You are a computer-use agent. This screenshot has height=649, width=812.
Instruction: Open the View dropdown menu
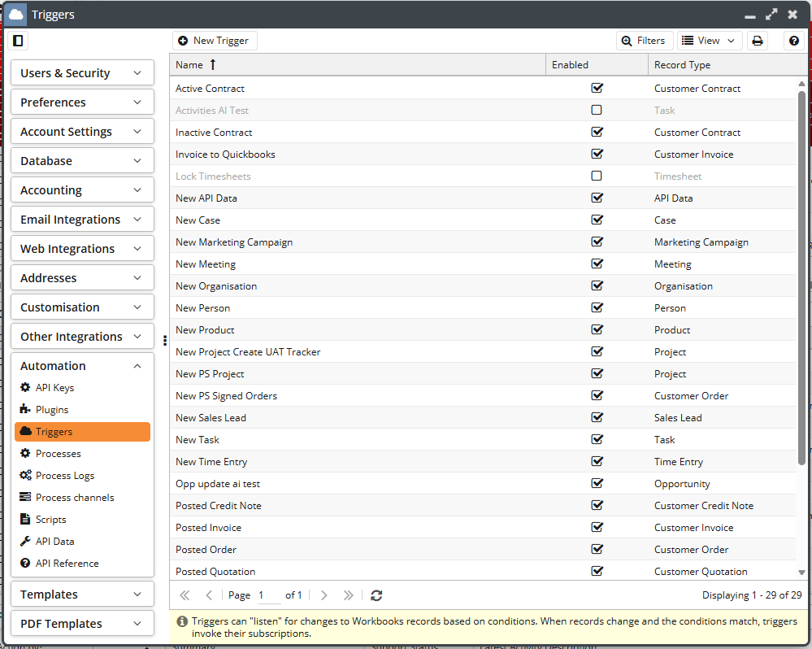click(709, 41)
